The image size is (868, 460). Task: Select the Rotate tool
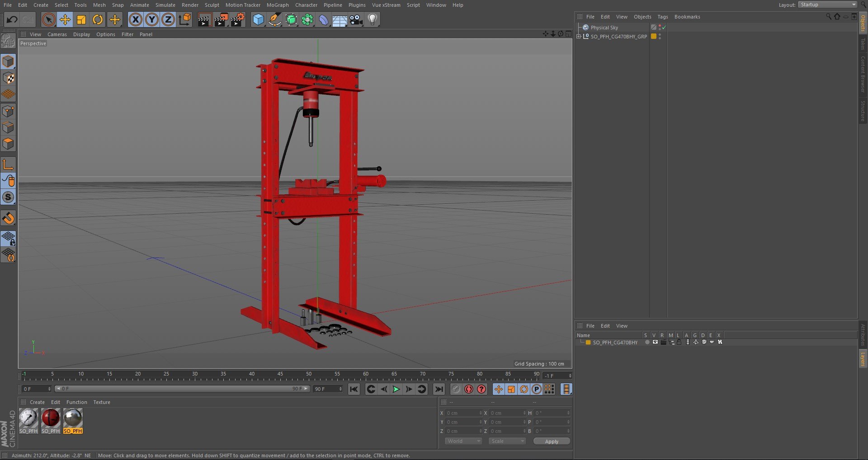coord(98,19)
